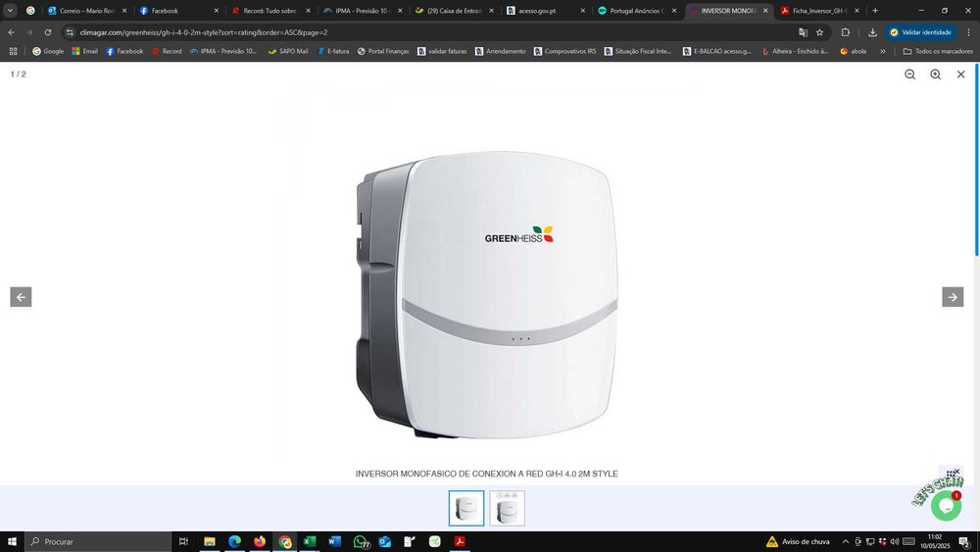Open Task View on the taskbar
Viewport: 980px width, 552px height.
(183, 541)
